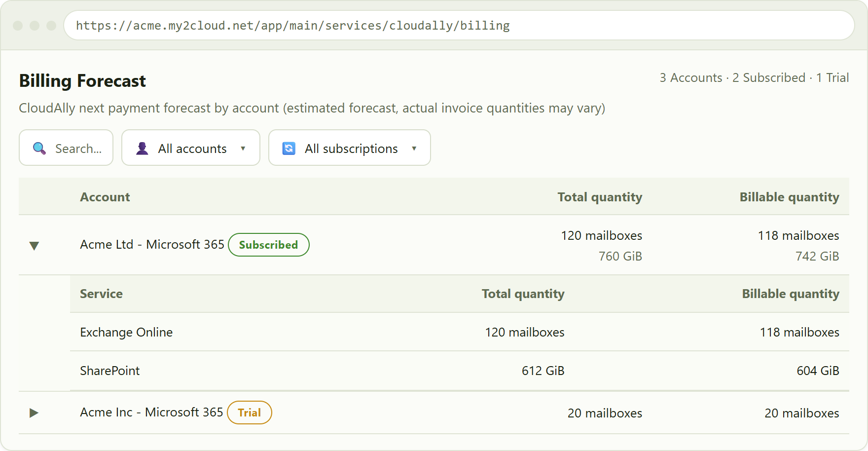Click the Exchange Online service row
Image resolution: width=868 pixels, height=451 pixels.
(460, 332)
